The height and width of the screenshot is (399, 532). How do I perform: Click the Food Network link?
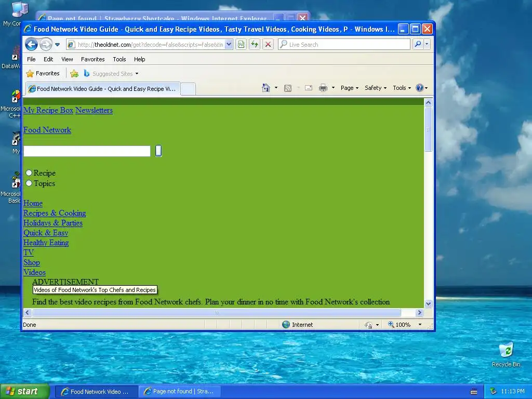[47, 130]
